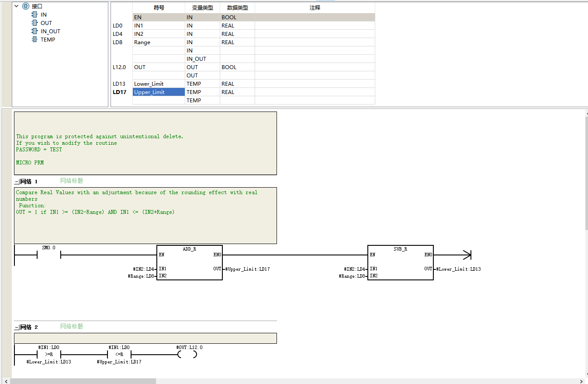This screenshot has width=588, height=384.
Task: Click the 数据类型 column header
Action: 237,8
